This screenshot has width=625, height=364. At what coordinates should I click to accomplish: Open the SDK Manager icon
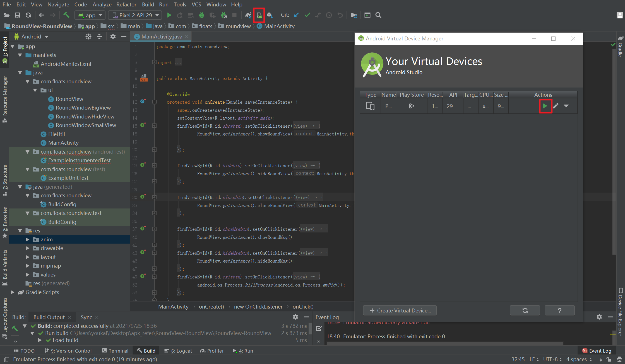(270, 15)
